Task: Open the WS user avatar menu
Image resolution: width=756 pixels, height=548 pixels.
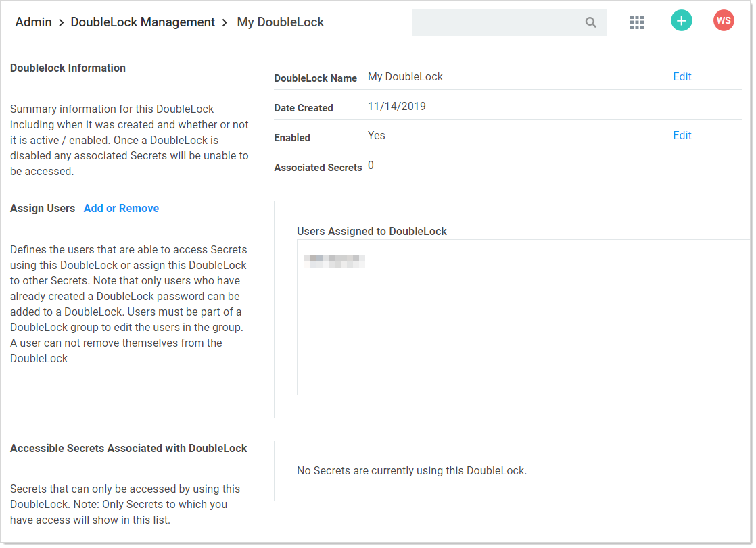Action: (724, 21)
